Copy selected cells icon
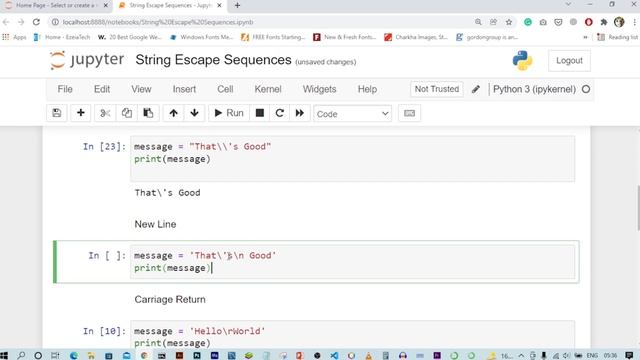 [x=127, y=113]
